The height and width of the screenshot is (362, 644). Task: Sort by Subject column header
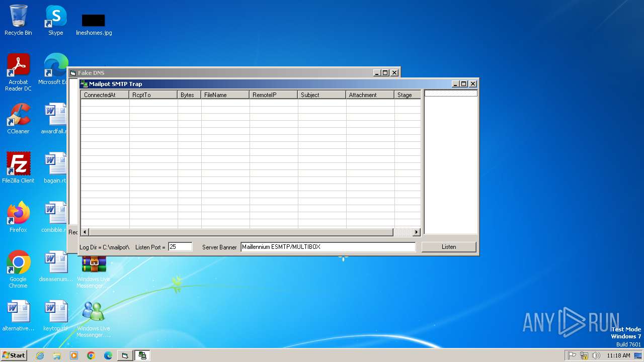tap(322, 95)
